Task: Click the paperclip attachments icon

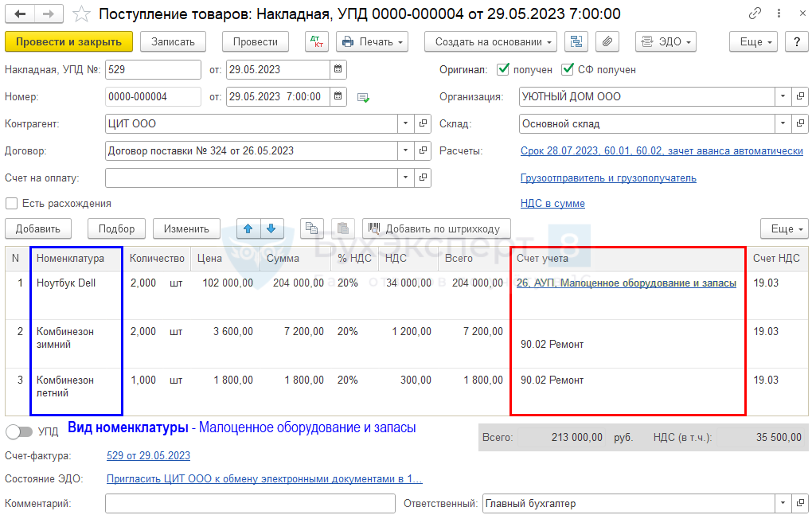Action: 607,42
